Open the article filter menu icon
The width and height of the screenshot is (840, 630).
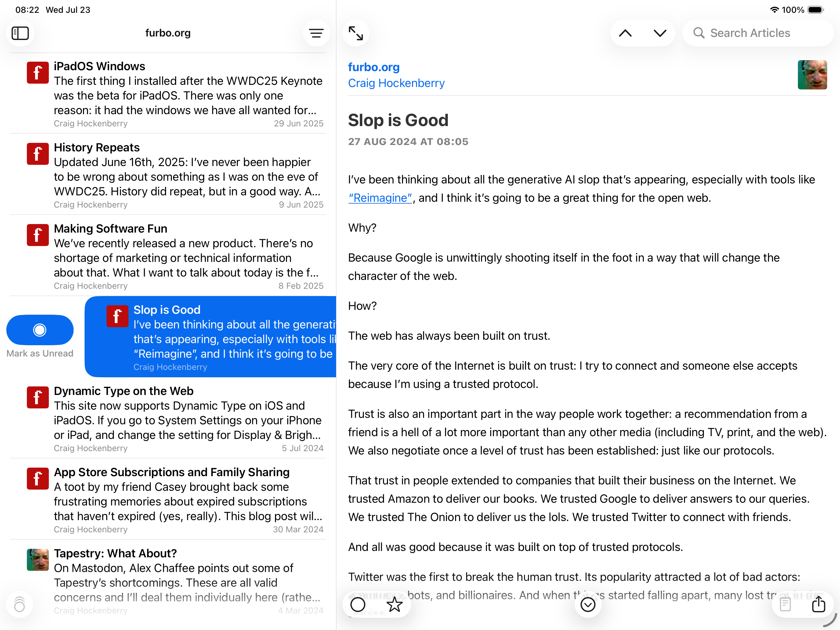(x=316, y=33)
